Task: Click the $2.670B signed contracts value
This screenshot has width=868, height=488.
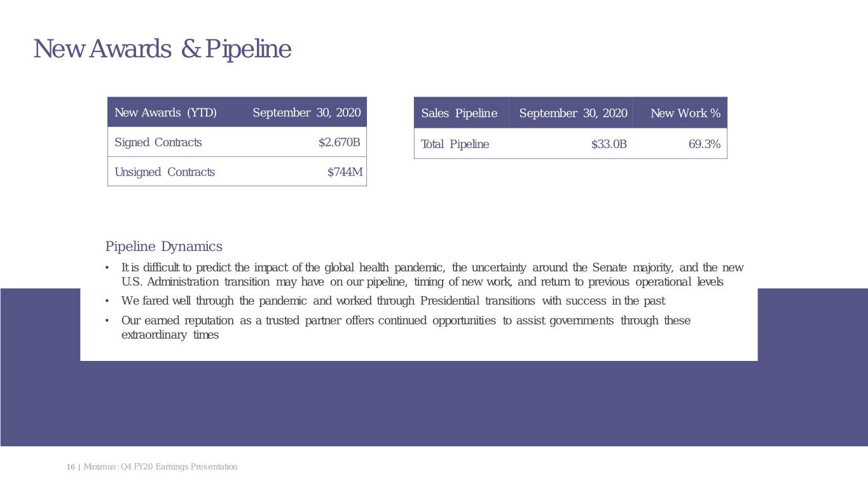Action: 339,142
